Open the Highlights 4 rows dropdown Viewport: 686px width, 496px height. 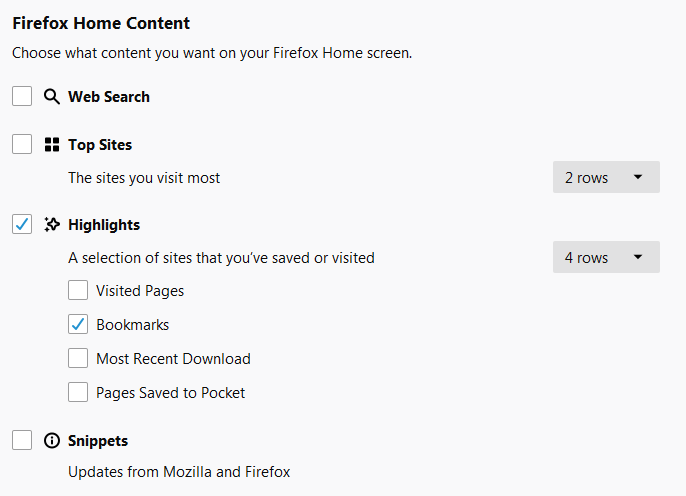click(x=606, y=257)
